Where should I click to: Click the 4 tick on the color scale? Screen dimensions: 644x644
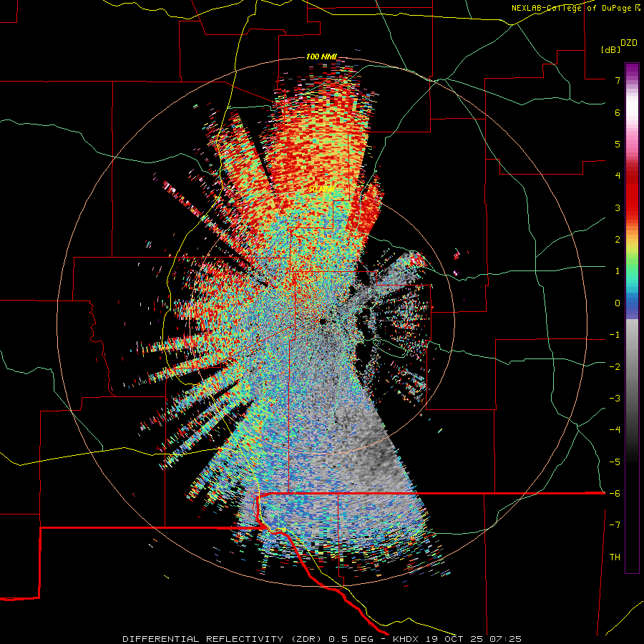point(618,176)
